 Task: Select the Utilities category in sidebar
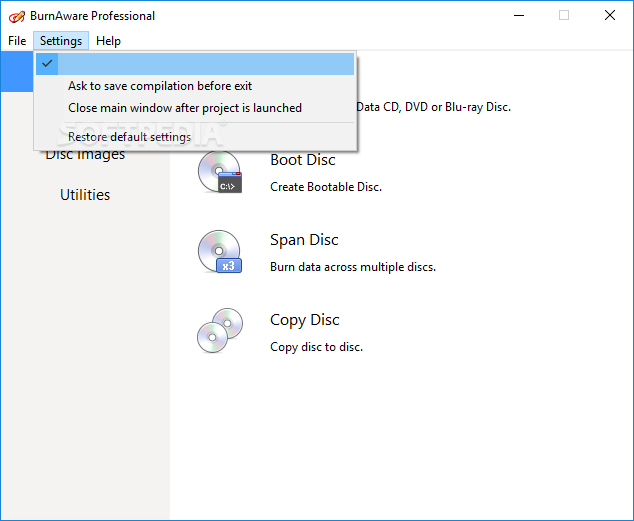(85, 195)
